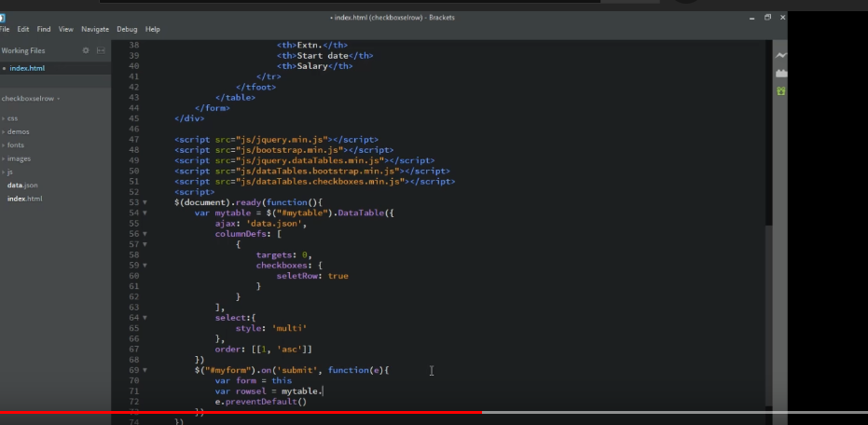Image resolution: width=868 pixels, height=425 pixels.
Task: Click the green extension icon in right toolbar
Action: tap(780, 90)
